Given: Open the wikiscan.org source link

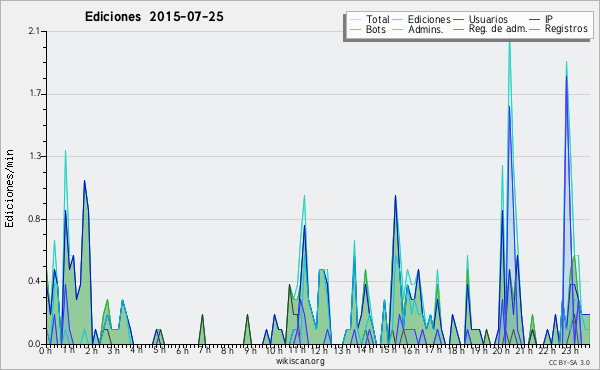Looking at the screenshot, I should tap(300, 361).
